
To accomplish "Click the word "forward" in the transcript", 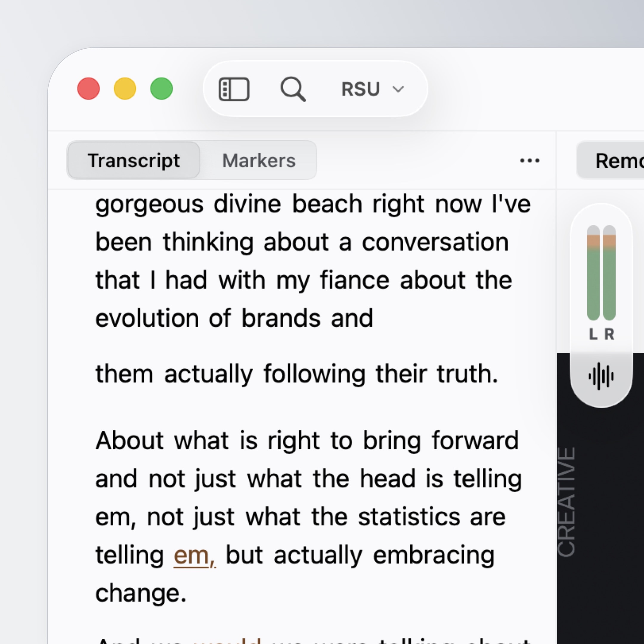I will 475,441.
